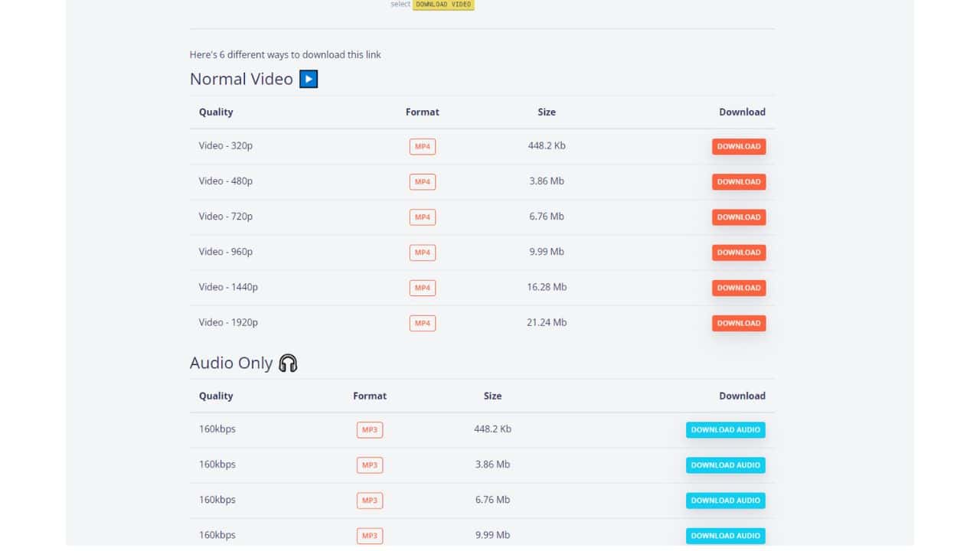Click the '160kbps' text in the 9.99 Mb audio row
The width and height of the screenshot is (980, 551).
point(217,534)
